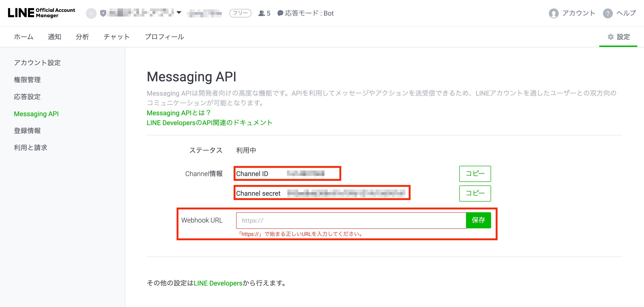Image resolution: width=644 pixels, height=307 pixels.
Task: Open the LINE Developers link at bottom
Action: coord(218,283)
